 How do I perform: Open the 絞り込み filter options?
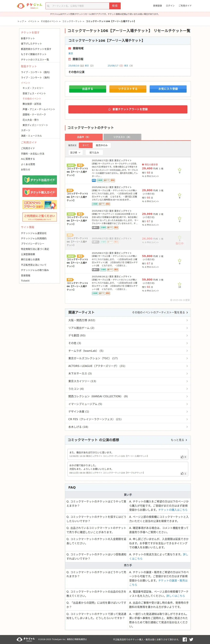tap(94, 153)
